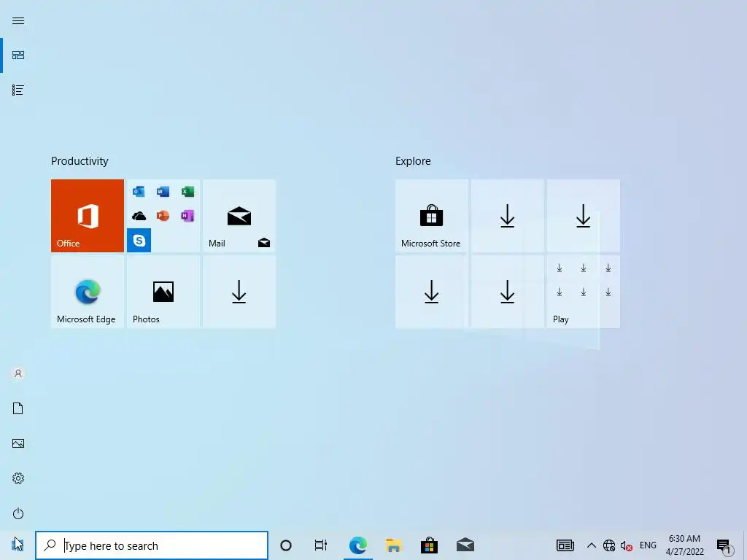Open the Action Center notifications icon

(x=724, y=546)
